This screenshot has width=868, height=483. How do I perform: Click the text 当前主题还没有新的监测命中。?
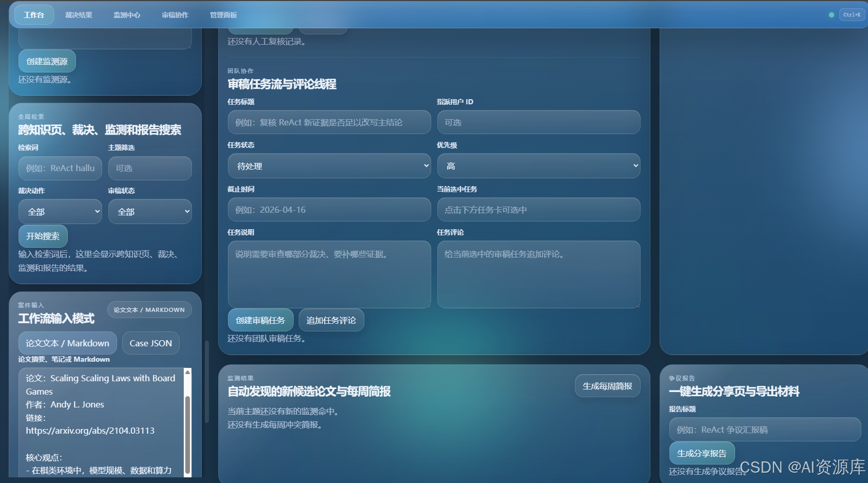coord(284,412)
